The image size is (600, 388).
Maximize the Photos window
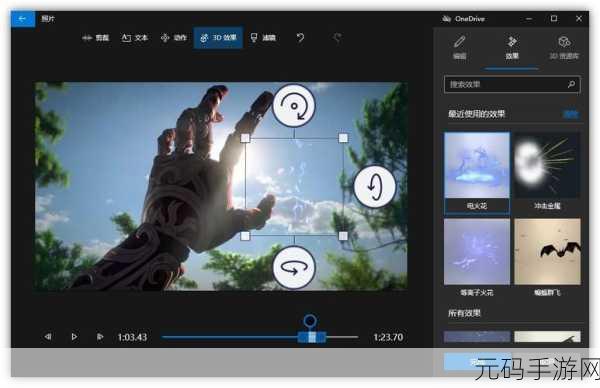click(554, 18)
